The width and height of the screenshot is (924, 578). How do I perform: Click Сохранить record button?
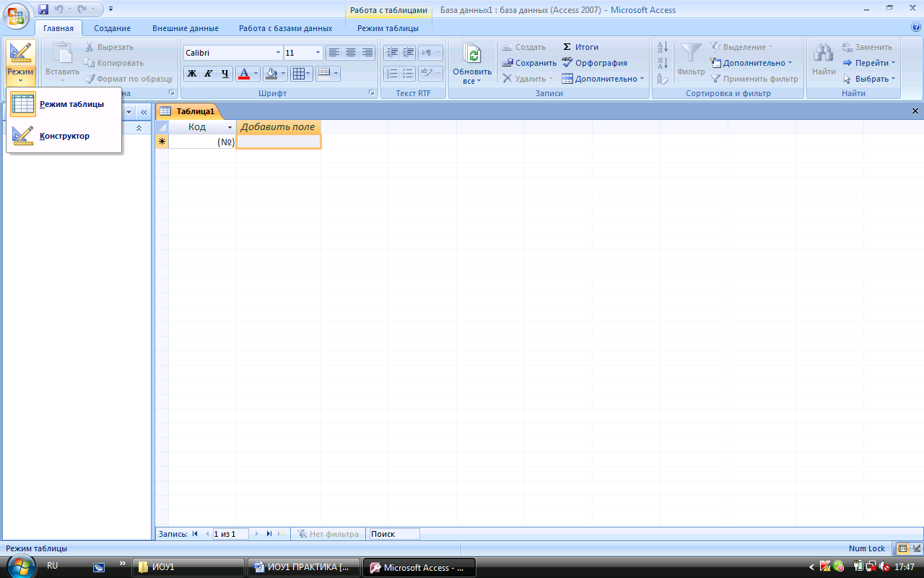(529, 63)
